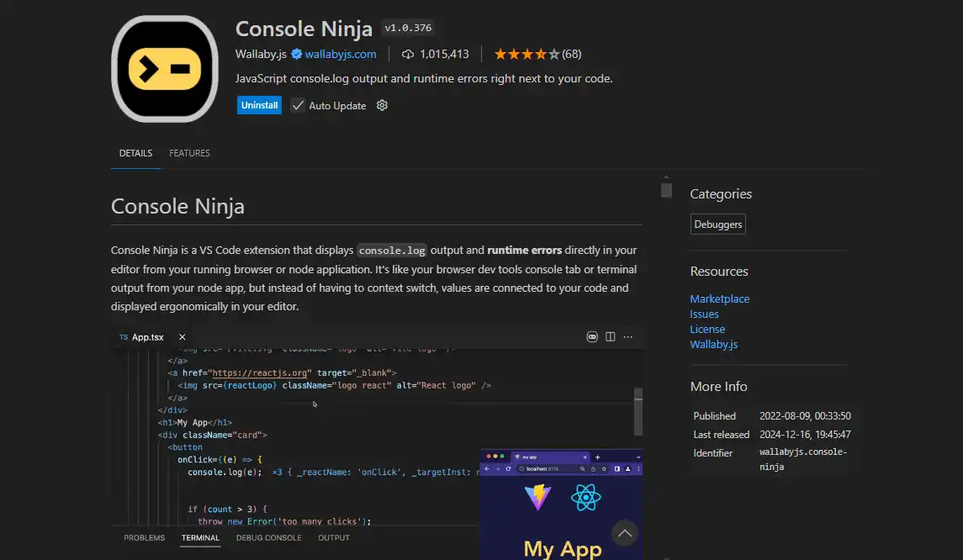This screenshot has height=560, width=963.
Task: Open the Issues resource link
Action: 704,314
